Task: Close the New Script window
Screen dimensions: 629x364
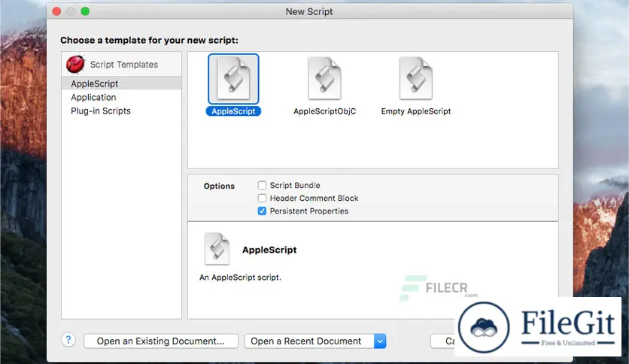Action: point(56,11)
